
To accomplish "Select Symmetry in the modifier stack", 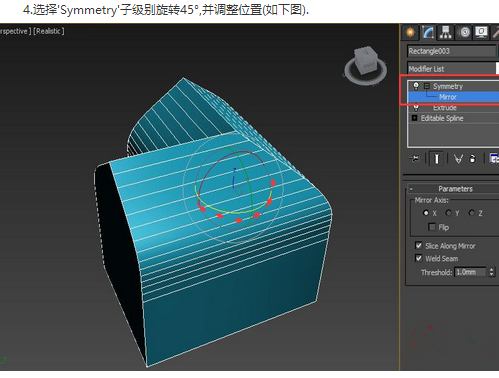I will (448, 86).
